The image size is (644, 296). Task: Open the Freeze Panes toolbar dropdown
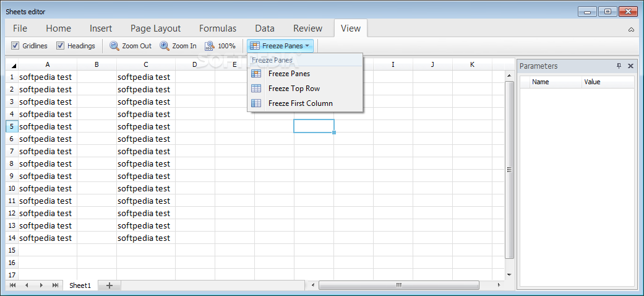pos(280,46)
